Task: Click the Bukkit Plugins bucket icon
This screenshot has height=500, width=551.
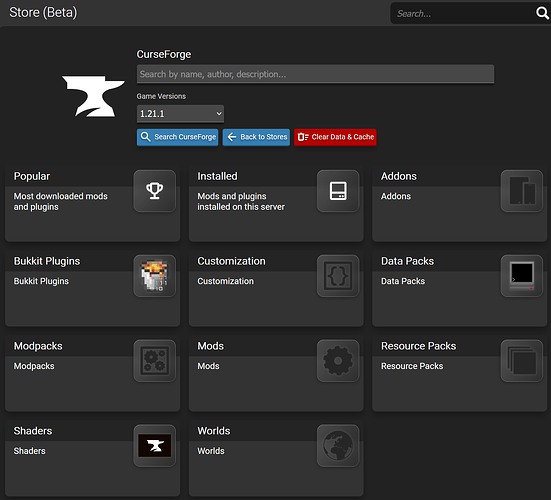Action: coord(155,276)
